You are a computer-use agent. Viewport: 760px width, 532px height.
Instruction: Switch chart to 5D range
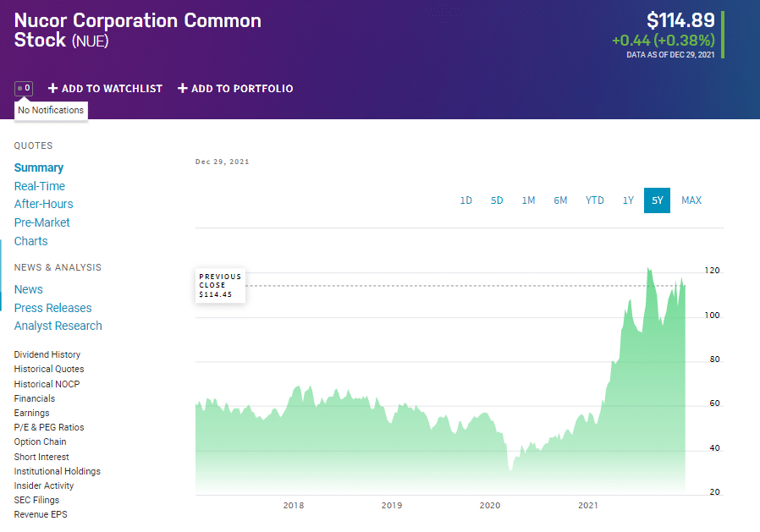click(497, 200)
